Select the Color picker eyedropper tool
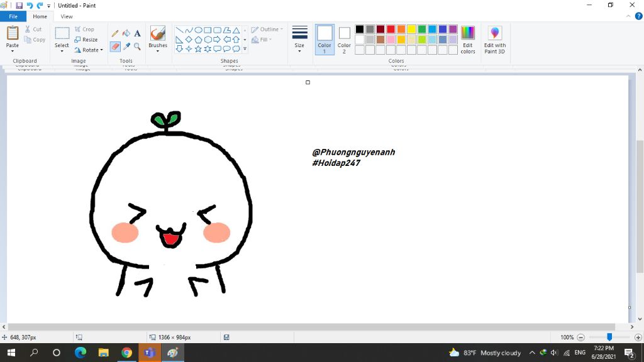Image resolution: width=644 pixels, height=362 pixels. [x=126, y=47]
